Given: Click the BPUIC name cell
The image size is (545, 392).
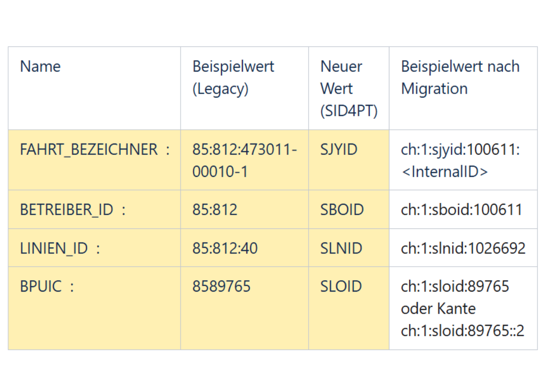Looking at the screenshot, I should [x=94, y=308].
